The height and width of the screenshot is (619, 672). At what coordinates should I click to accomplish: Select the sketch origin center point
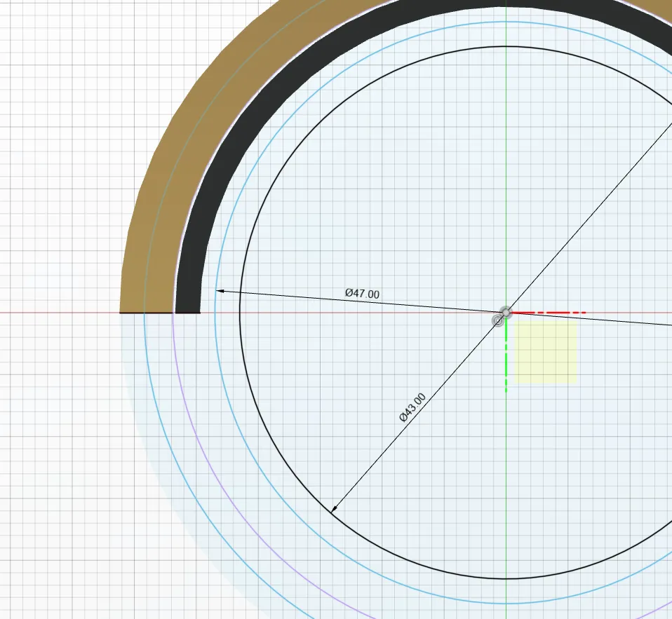[506, 312]
